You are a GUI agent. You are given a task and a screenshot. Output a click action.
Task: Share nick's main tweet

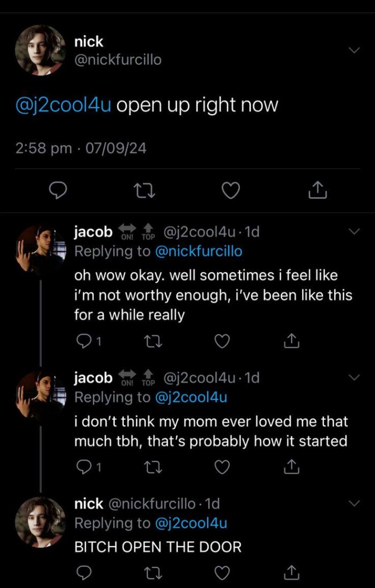317,189
